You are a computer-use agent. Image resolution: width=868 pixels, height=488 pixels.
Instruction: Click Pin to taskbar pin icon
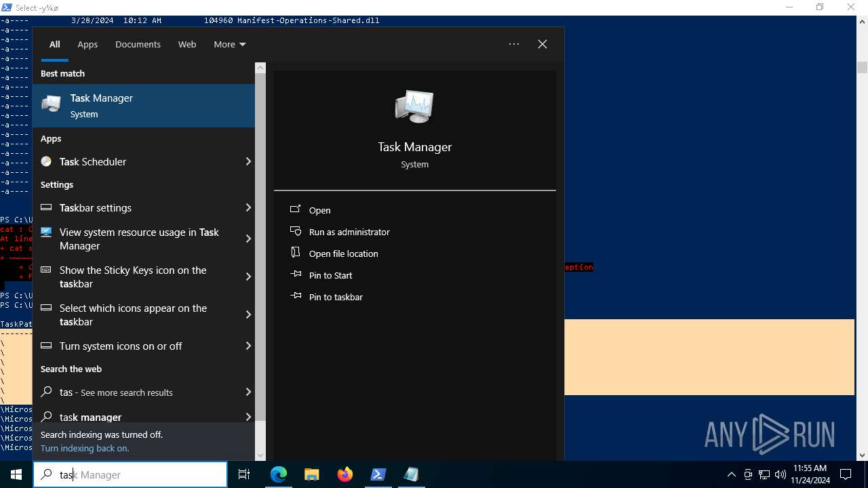(296, 296)
